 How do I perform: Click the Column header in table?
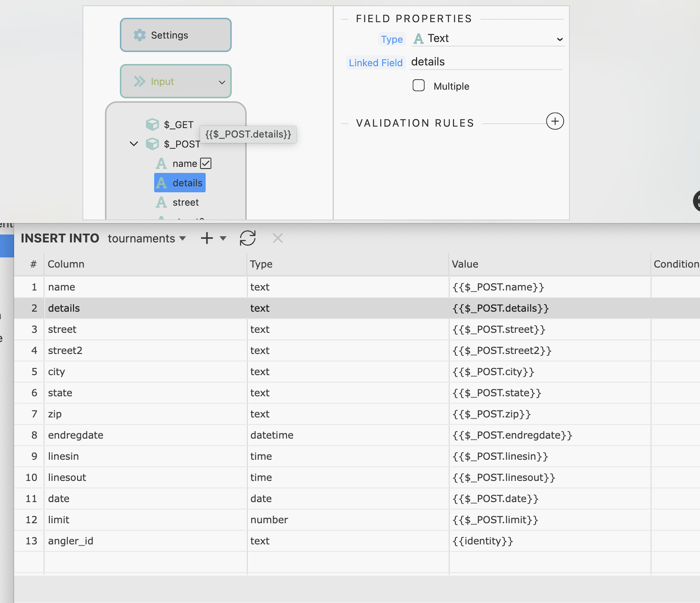pos(66,264)
